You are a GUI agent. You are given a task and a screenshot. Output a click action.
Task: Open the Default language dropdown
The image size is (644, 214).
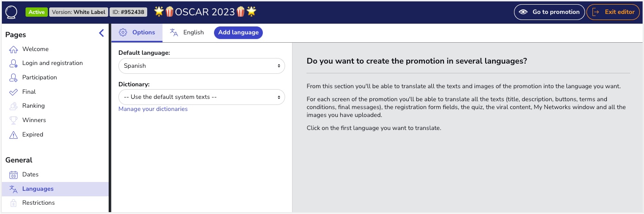pyautogui.click(x=202, y=66)
